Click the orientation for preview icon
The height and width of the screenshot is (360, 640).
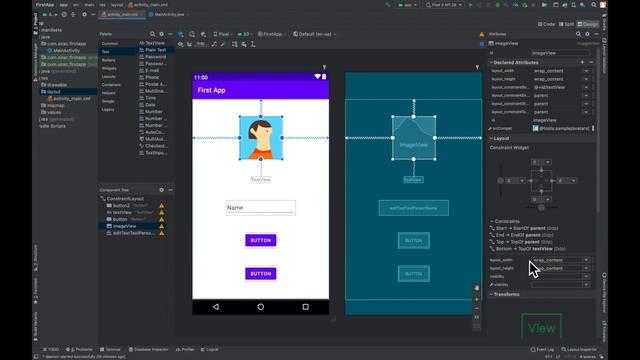192,34
